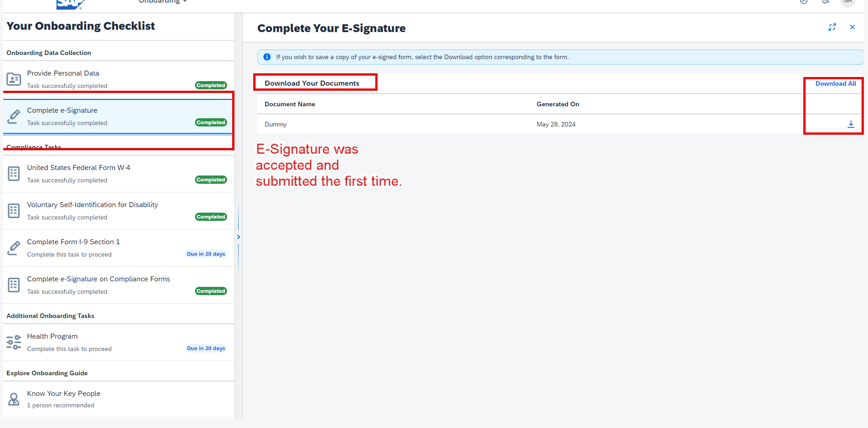Click the info icon in the blue banner
868x428 pixels.
pos(267,57)
